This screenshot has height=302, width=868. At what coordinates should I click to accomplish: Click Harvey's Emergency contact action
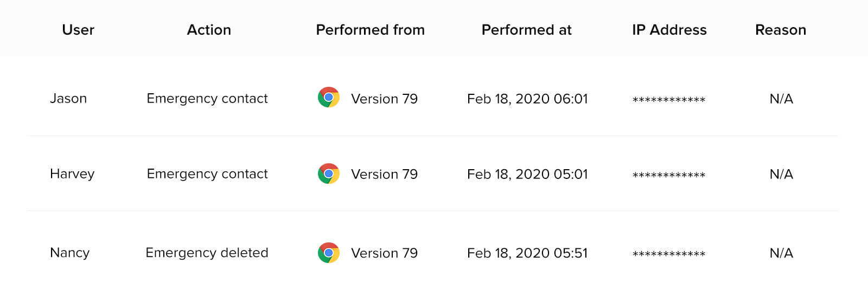(x=207, y=174)
